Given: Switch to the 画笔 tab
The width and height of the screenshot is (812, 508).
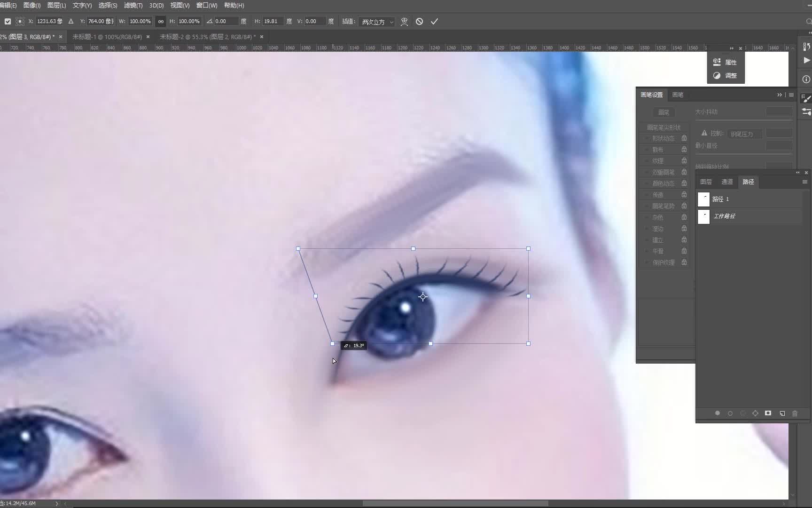Looking at the screenshot, I should pos(678,95).
